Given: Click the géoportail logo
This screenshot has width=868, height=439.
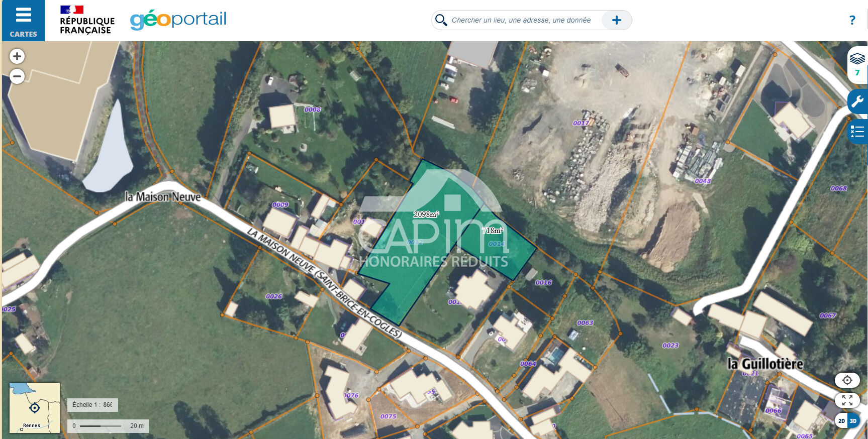Looking at the screenshot, I should 178,20.
